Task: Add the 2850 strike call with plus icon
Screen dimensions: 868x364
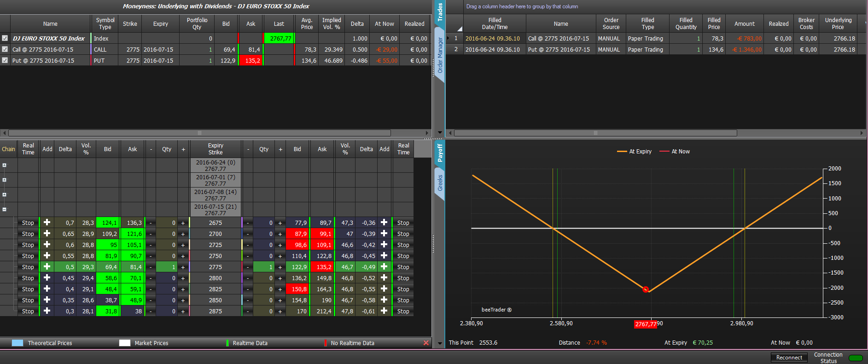Action: coord(47,300)
